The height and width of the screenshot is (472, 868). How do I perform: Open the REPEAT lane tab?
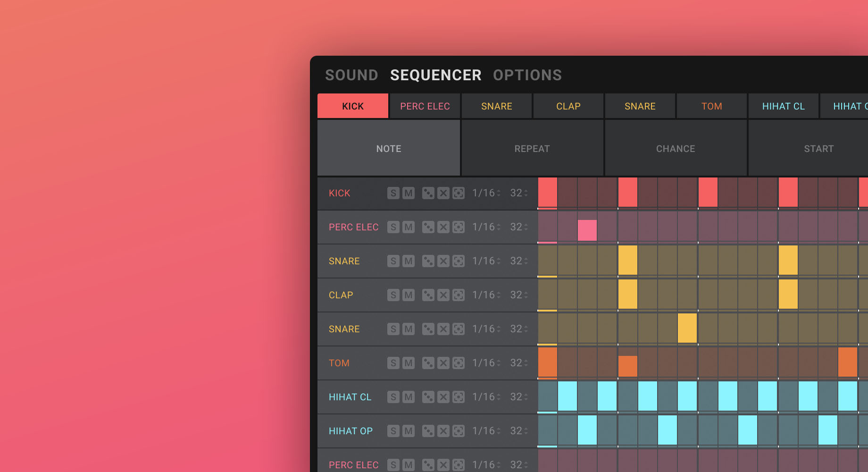[x=532, y=148]
